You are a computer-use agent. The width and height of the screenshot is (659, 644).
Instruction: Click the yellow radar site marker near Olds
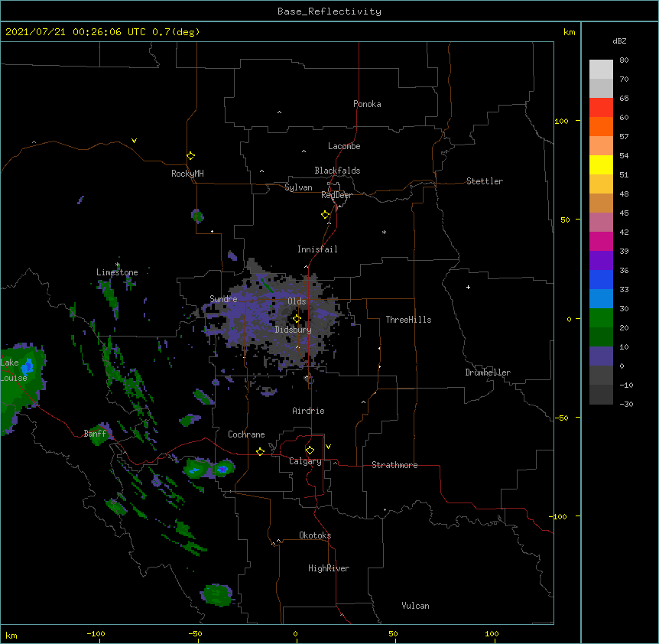click(297, 319)
